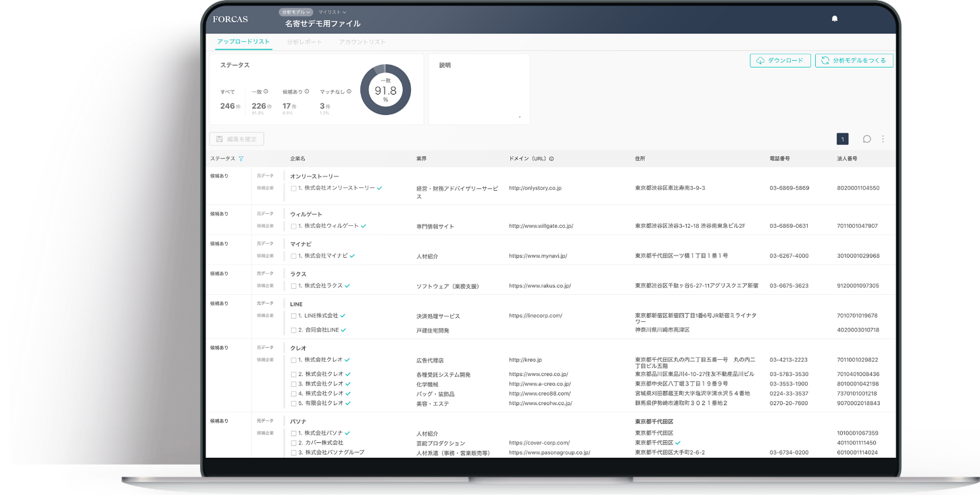Switch to 分析レポート tab
This screenshot has height=495, width=980.
point(304,42)
